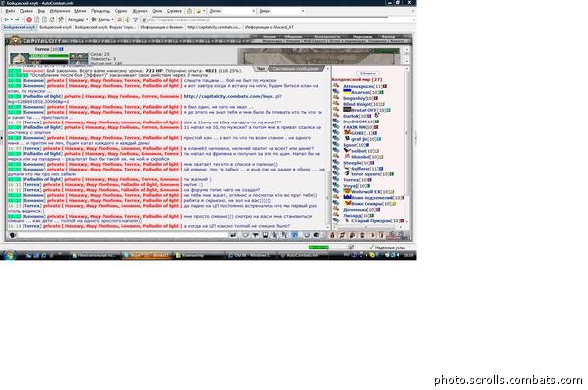This screenshot has height=390, width=588.
Task: Click the eraser clear-chat icon in chat toolbar
Action: [x=246, y=235]
